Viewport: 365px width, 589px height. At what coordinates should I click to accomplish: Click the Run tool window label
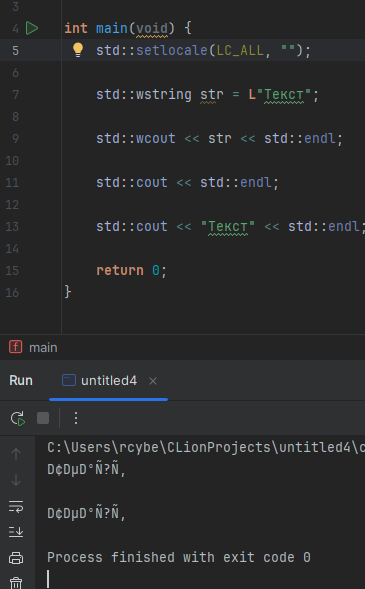21,381
